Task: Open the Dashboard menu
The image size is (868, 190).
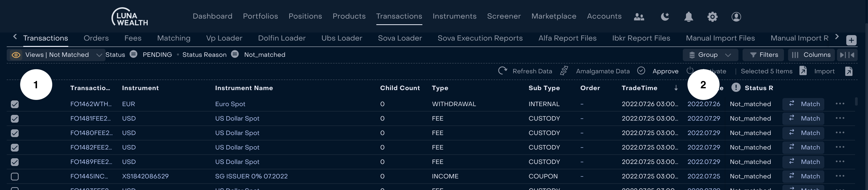Action: click(212, 16)
